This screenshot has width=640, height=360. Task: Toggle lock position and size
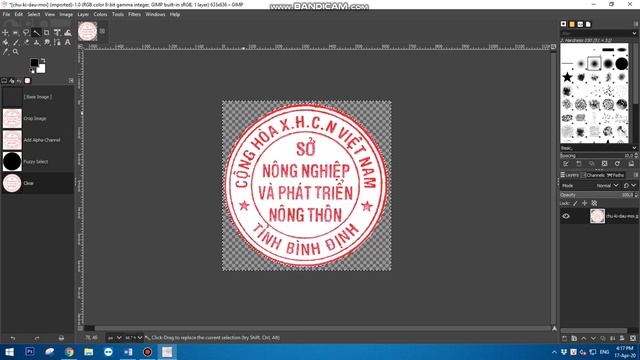[x=584, y=203]
